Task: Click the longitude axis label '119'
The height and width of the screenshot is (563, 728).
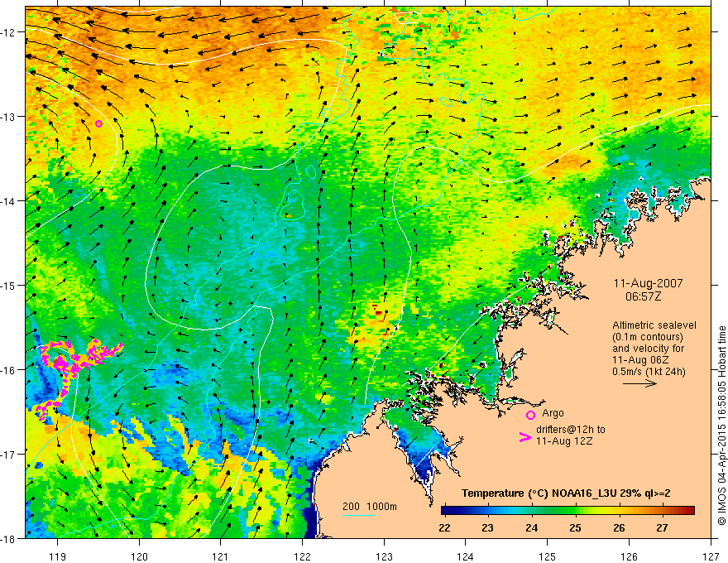Action: (58, 556)
